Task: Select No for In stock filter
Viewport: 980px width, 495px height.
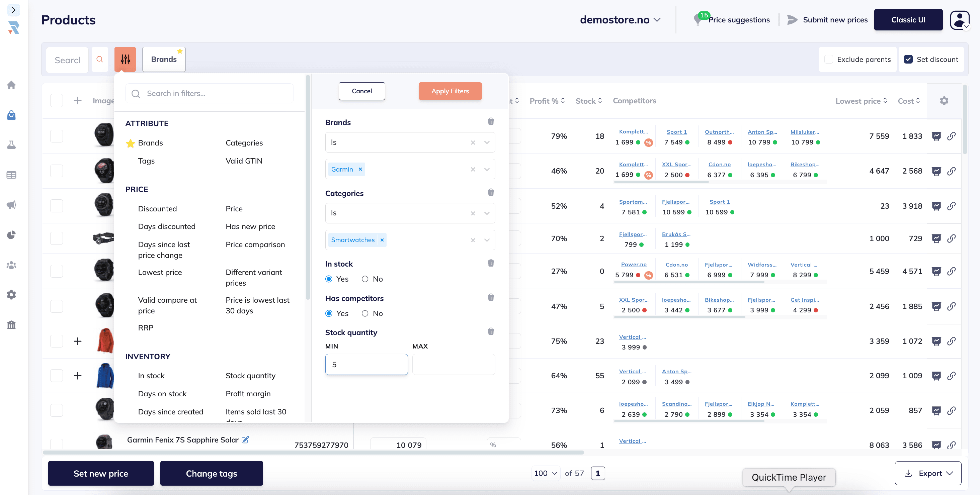Action: point(365,279)
